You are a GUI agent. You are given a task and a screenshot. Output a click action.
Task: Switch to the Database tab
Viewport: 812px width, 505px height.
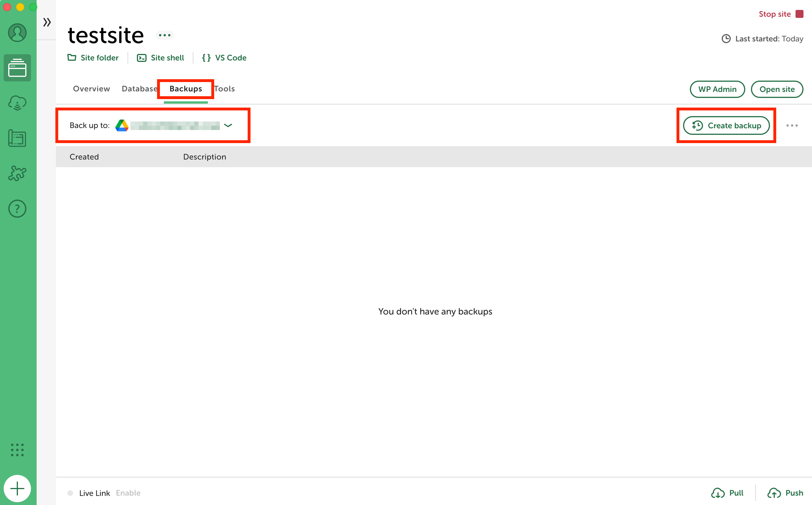click(139, 89)
